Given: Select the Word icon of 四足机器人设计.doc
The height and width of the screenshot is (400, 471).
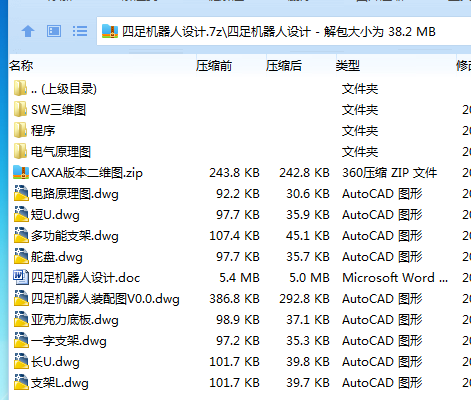Looking at the screenshot, I should 21,277.
